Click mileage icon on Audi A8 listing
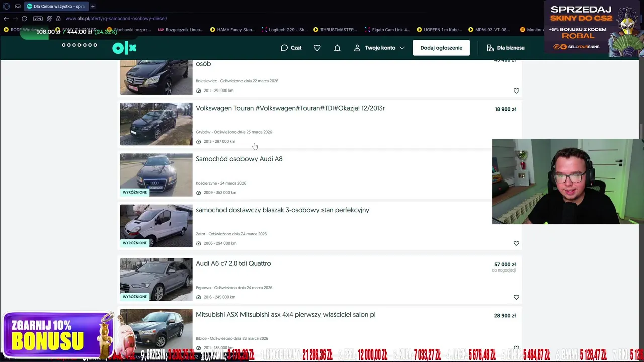 point(198,193)
